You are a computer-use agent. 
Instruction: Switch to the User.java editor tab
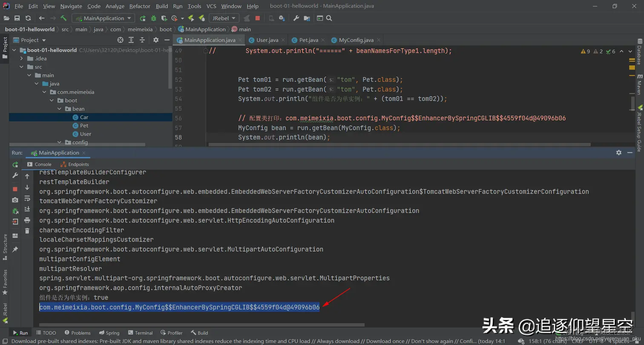267,40
